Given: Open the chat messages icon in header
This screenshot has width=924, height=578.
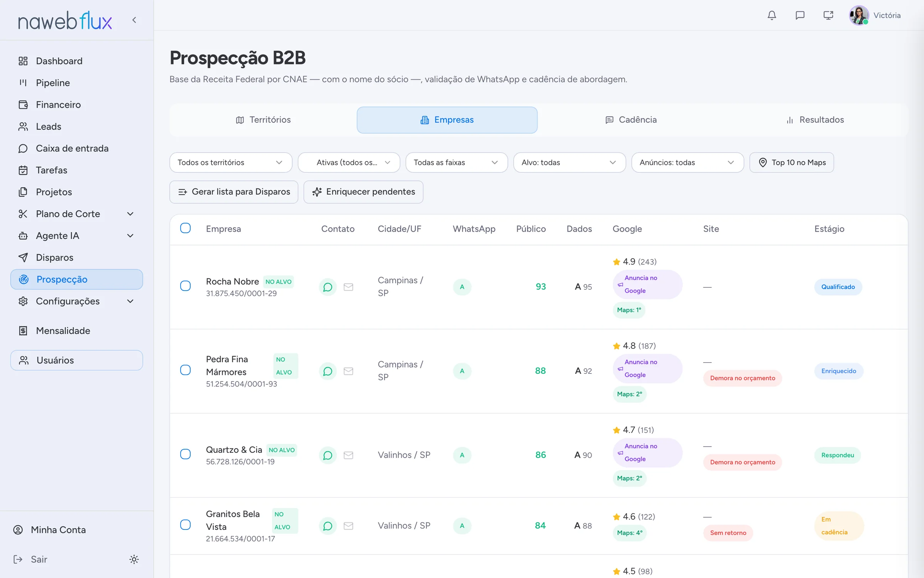Looking at the screenshot, I should tap(800, 15).
